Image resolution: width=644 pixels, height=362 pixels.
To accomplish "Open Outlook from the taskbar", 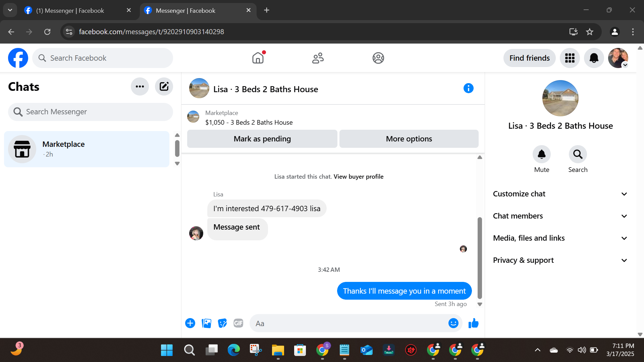I will [366, 350].
